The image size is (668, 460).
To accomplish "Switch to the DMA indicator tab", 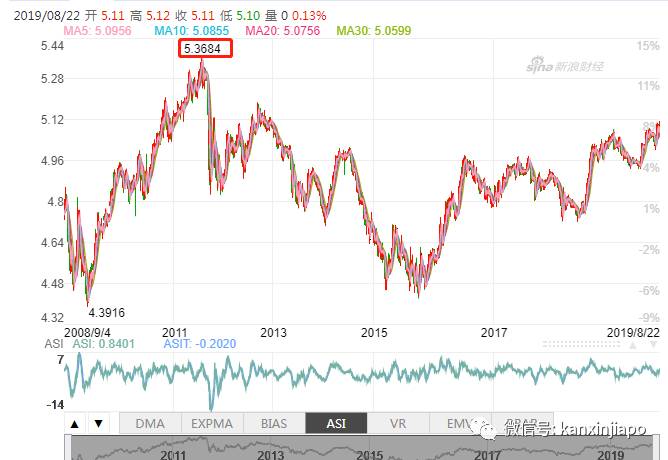I will point(149,424).
